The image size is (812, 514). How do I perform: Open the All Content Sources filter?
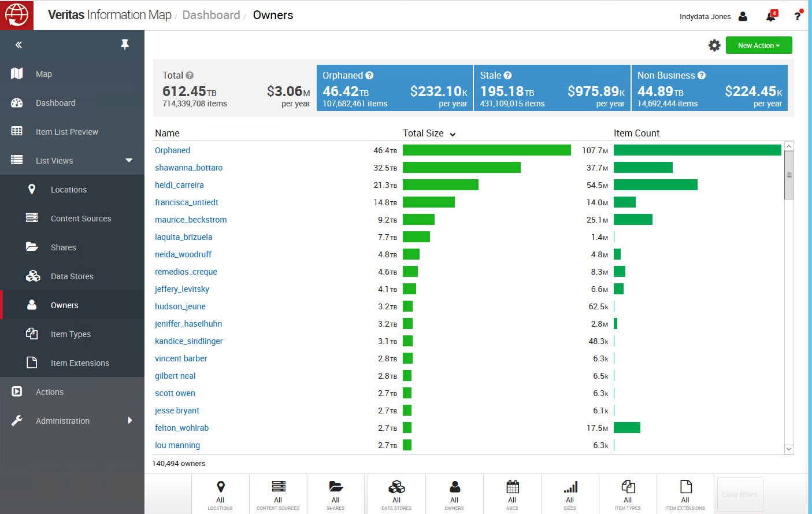[x=278, y=495]
